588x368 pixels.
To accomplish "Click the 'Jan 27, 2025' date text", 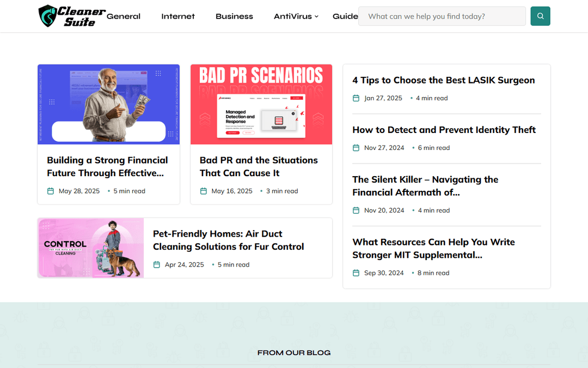I will pyautogui.click(x=383, y=98).
